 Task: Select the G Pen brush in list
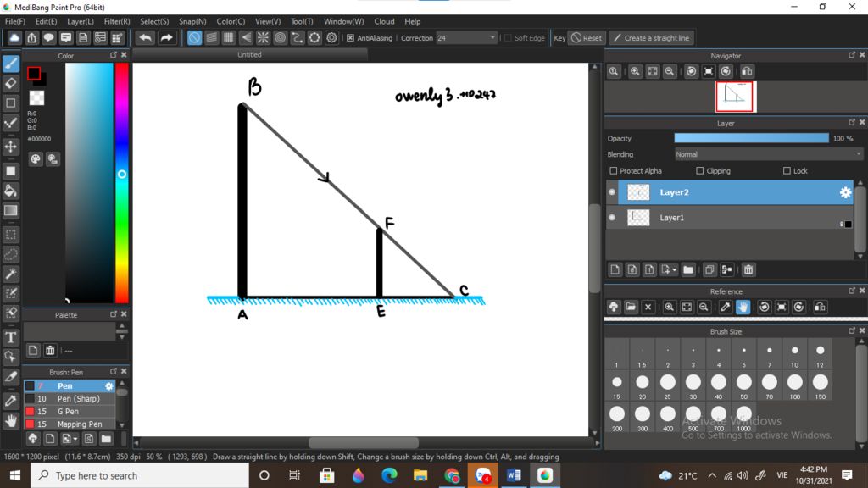tap(68, 411)
